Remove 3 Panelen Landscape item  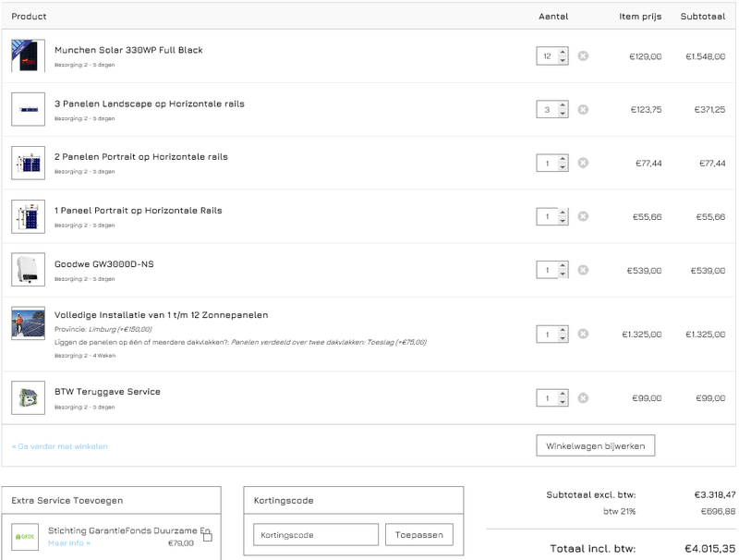pos(583,110)
